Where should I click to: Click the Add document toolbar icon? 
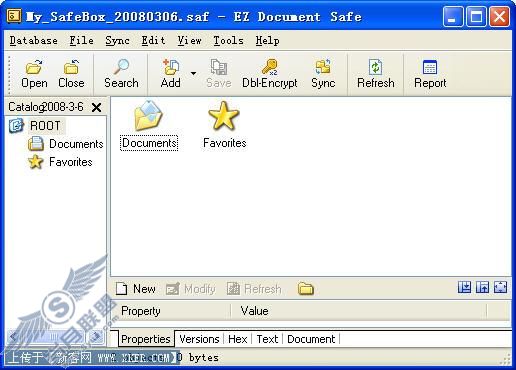tap(171, 74)
